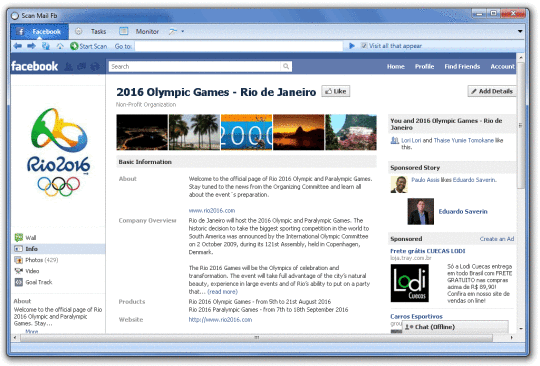Viewport: 540px width, 366px height.
Task: Open Thaise Yumie Tomokane profile link
Action: point(463,140)
